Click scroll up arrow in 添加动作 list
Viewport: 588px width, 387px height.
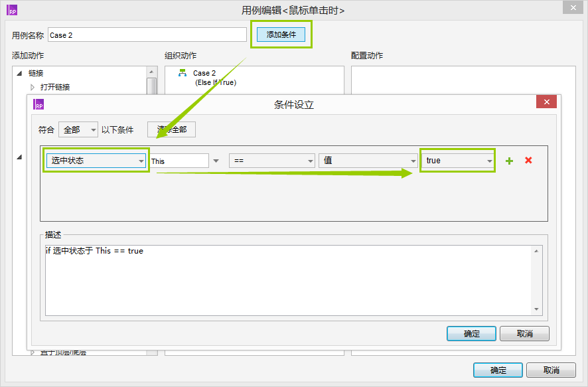pyautogui.click(x=151, y=72)
